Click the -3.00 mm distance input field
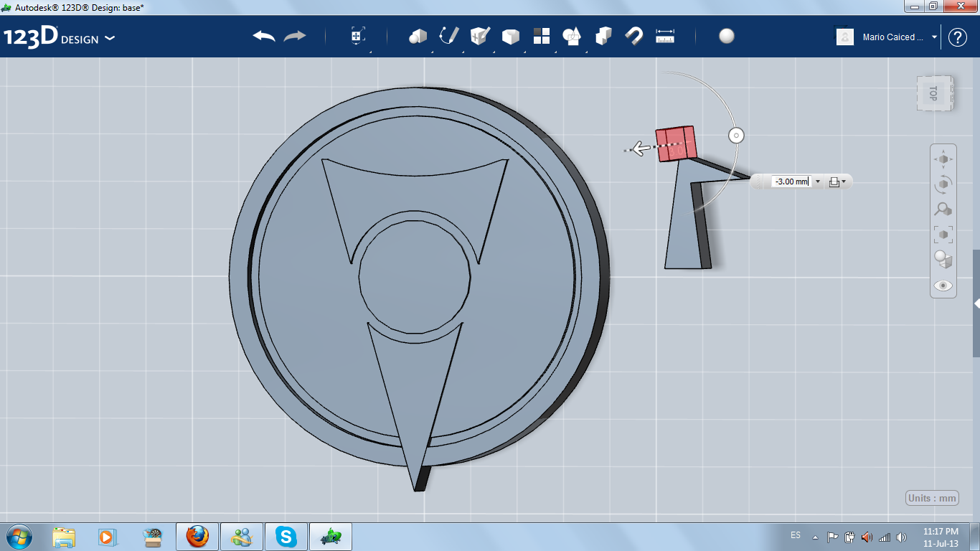980x551 pixels. tap(791, 182)
